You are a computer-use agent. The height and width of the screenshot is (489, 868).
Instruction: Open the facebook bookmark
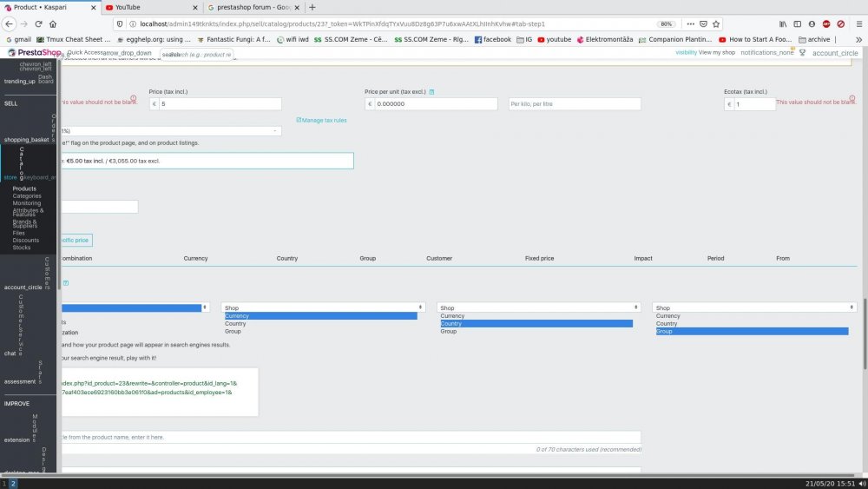[493, 39]
